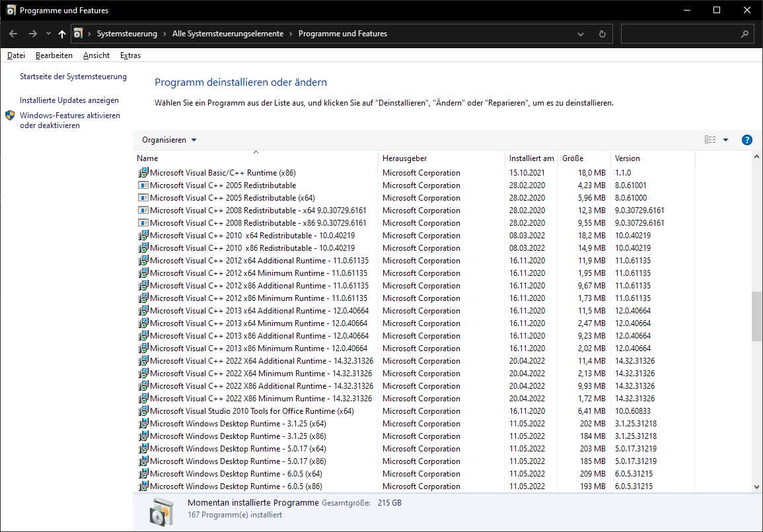Click install date 15.10.2021
This screenshot has width=763, height=532.
point(527,173)
